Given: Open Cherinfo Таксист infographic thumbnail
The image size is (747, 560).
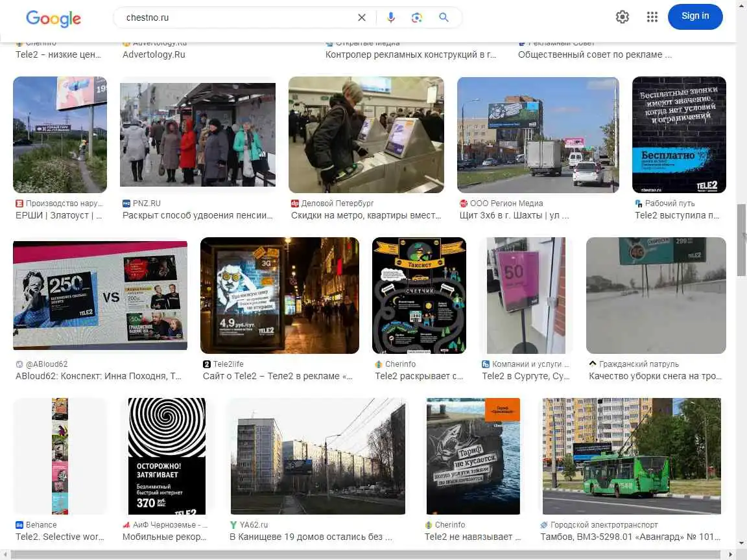Looking at the screenshot, I should [x=420, y=296].
